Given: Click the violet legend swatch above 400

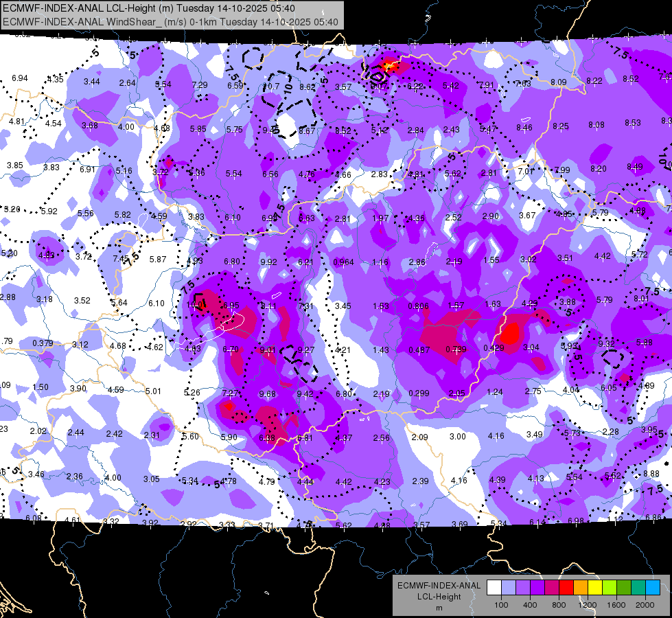Looking at the screenshot, I should (537, 588).
